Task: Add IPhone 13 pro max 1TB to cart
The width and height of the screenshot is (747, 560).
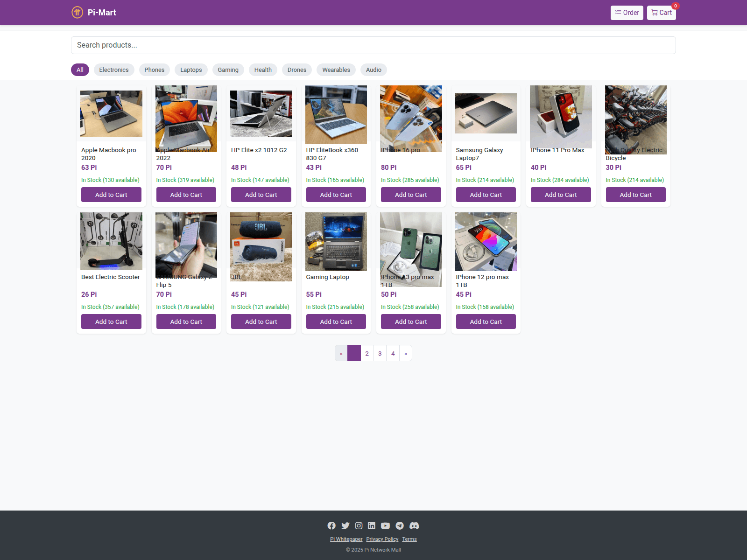Action: pos(411,322)
